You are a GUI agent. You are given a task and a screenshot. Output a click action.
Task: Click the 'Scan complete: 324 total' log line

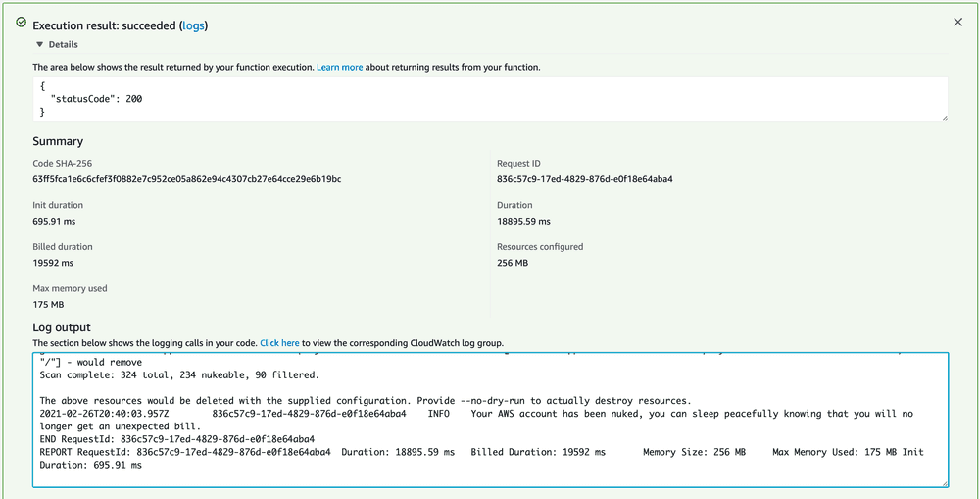[180, 375]
